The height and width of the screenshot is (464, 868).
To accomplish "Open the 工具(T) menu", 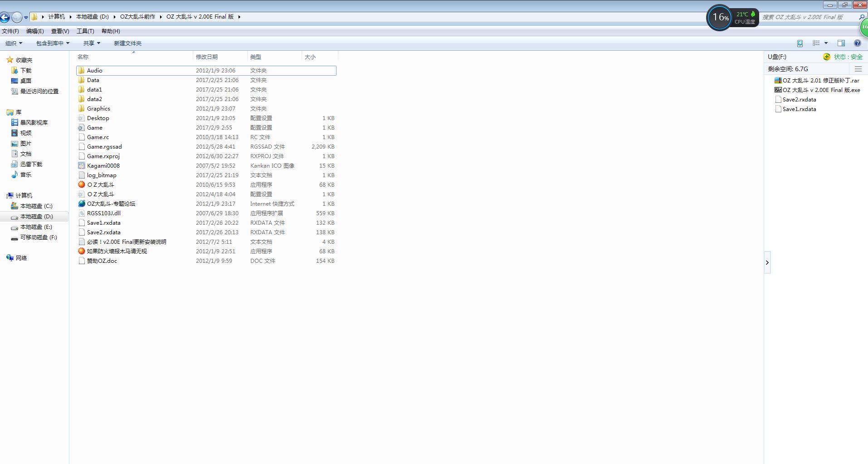I will [x=85, y=31].
